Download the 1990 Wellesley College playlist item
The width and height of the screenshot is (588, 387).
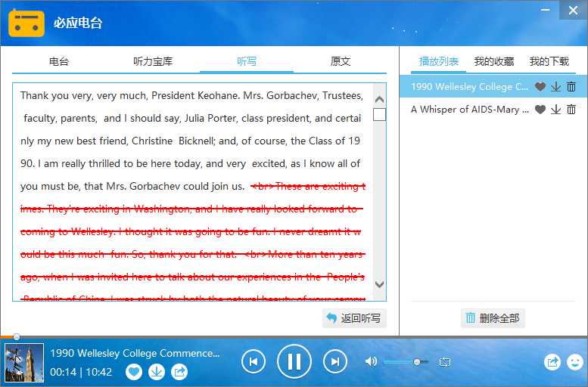coord(555,87)
